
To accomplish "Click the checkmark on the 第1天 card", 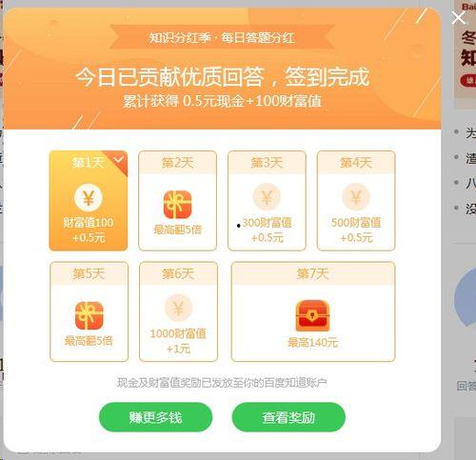I will coord(119,159).
